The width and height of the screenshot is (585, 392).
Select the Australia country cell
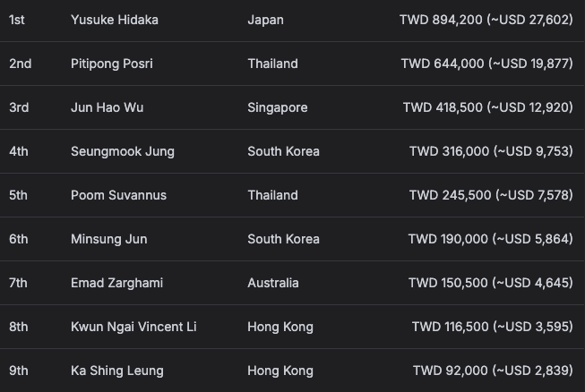(x=273, y=283)
